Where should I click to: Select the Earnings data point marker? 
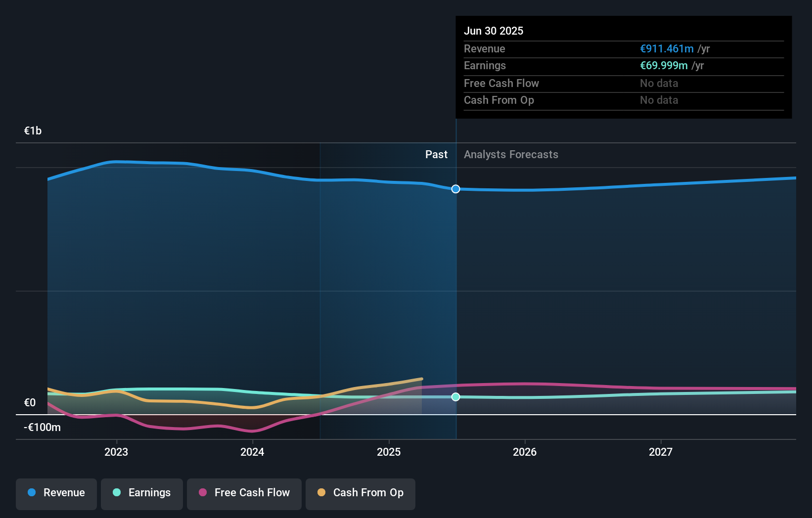[x=455, y=396]
